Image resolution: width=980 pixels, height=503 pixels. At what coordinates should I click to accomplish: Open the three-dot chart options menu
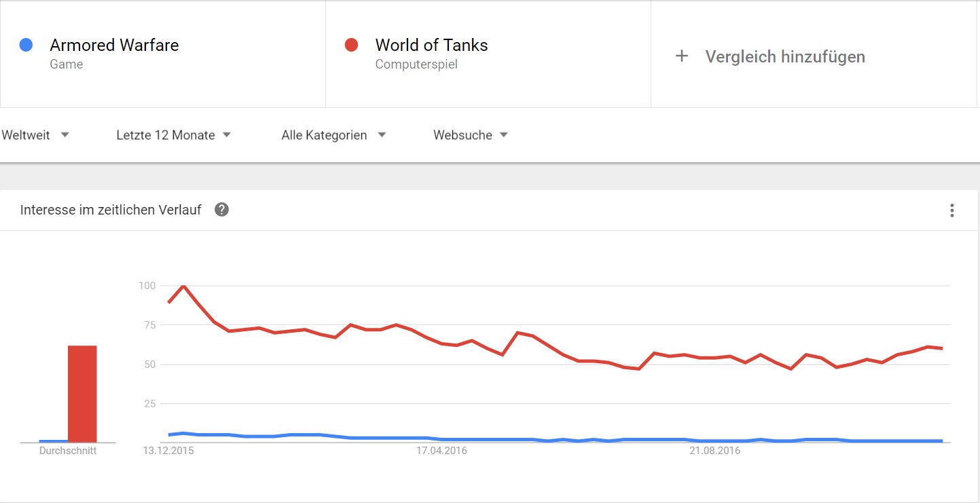click(x=952, y=210)
